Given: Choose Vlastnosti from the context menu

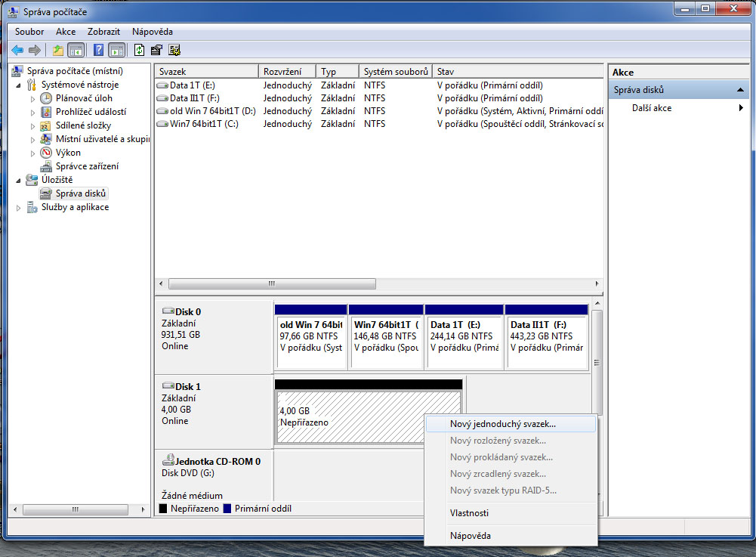Looking at the screenshot, I should click(511, 513).
